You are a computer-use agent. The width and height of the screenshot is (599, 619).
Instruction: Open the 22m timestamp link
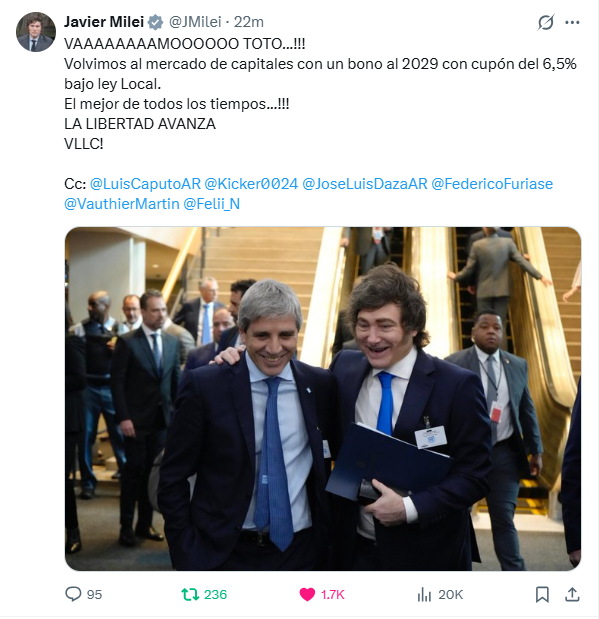[248, 22]
